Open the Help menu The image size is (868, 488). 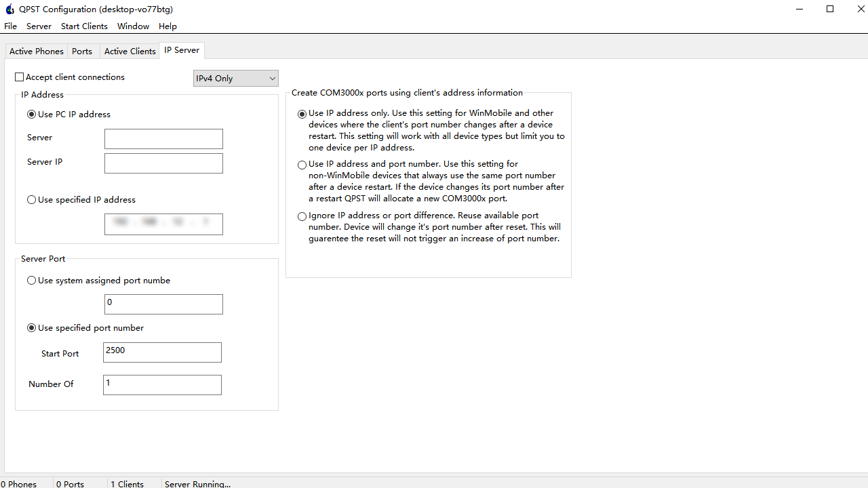click(167, 26)
